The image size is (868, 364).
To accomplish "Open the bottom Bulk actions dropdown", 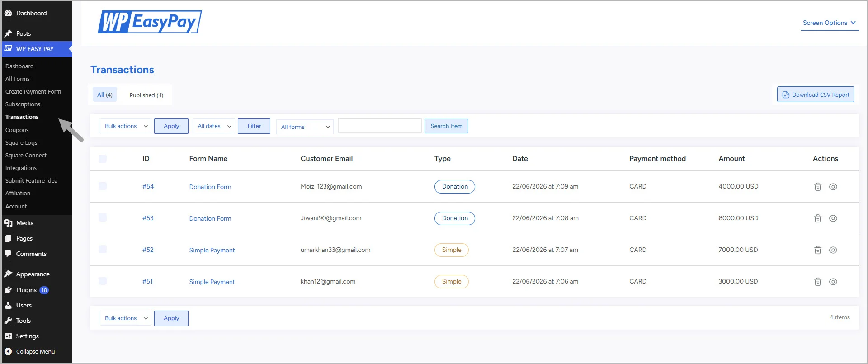I will (x=126, y=318).
